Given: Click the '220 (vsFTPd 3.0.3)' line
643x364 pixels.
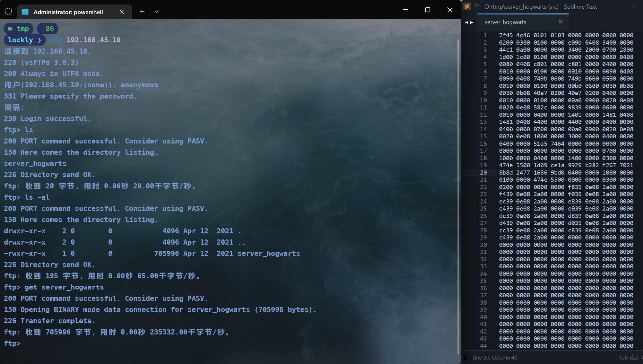Looking at the screenshot, I should point(41,62).
